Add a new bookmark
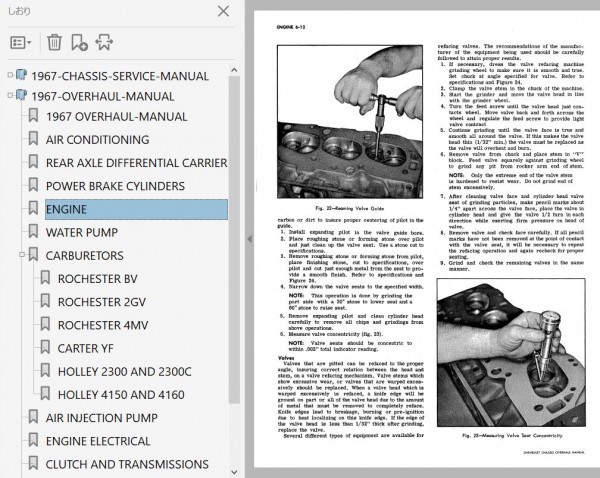The width and height of the screenshot is (600, 478). point(79,42)
